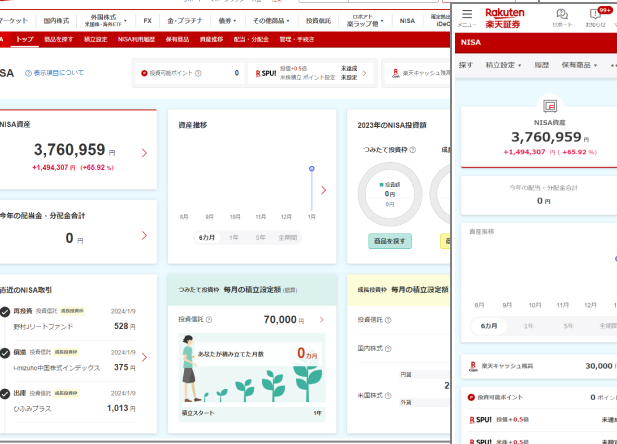Open FX in top navigation
617x444 pixels.
click(x=147, y=20)
